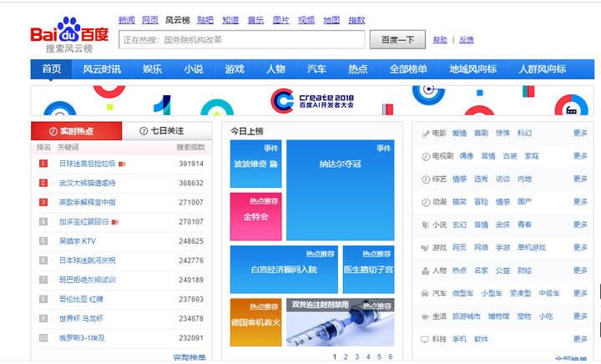This screenshot has height=364, width=601.
Task: Open the 双黄连注射剂禁用 photo thumbnail
Action: [x=341, y=322]
